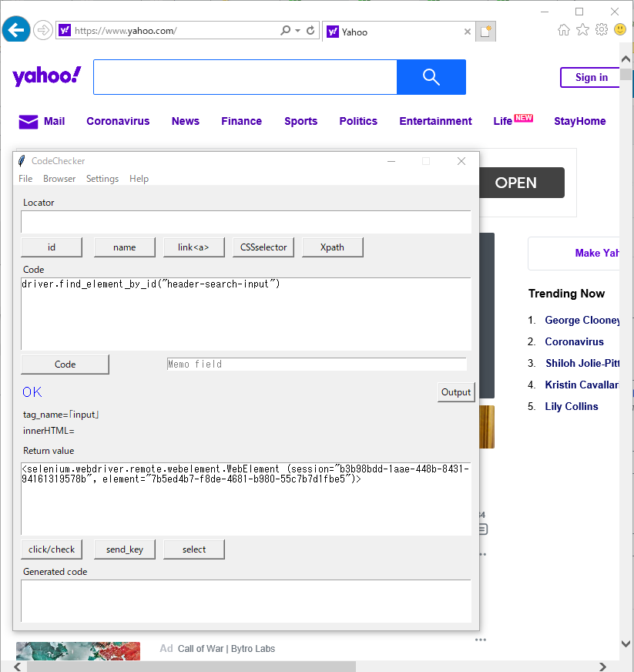This screenshot has width=634, height=672.
Task: Click the smiley feedback icon
Action: tap(620, 29)
